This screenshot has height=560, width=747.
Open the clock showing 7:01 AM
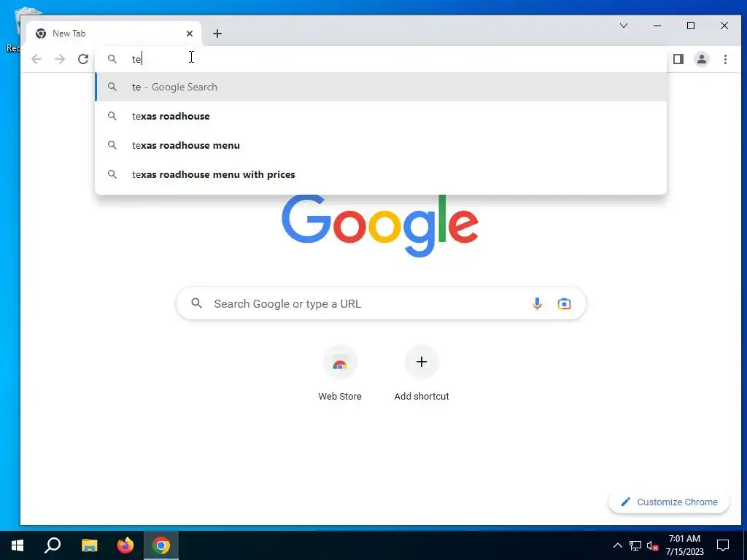684,545
